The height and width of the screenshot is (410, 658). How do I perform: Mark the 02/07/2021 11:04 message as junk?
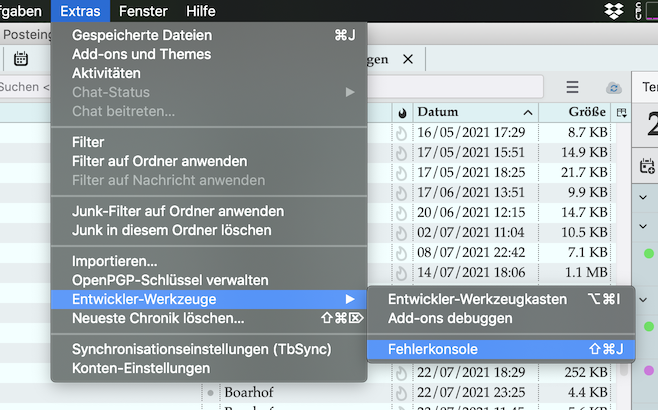tap(402, 233)
